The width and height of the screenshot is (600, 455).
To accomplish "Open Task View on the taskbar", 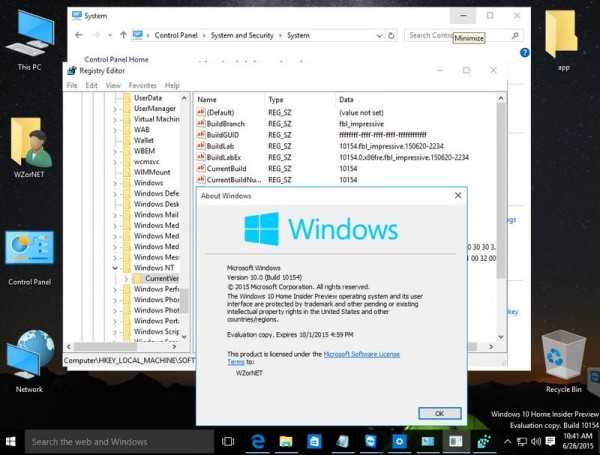I will tap(228, 442).
